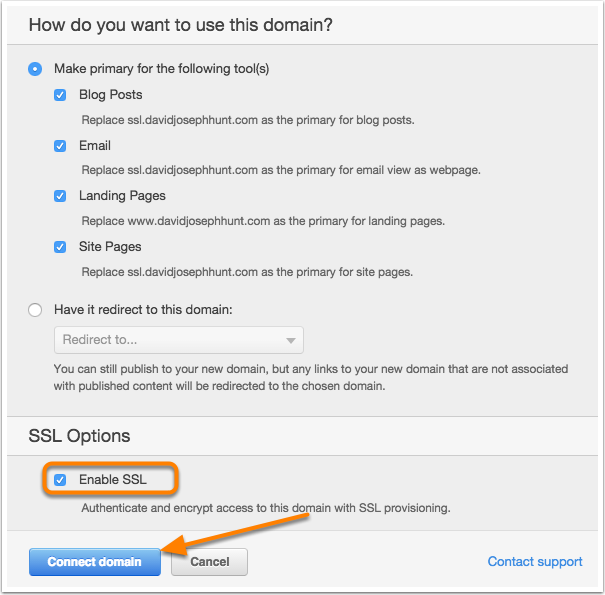Select 'Make primary for the following tool(s)' radio
Screen dimensions: 605x595
coord(35,69)
